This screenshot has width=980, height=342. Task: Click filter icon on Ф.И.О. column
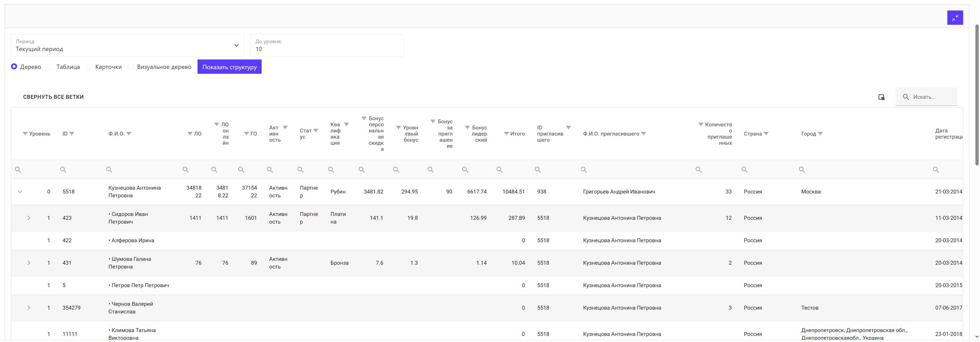click(x=129, y=133)
